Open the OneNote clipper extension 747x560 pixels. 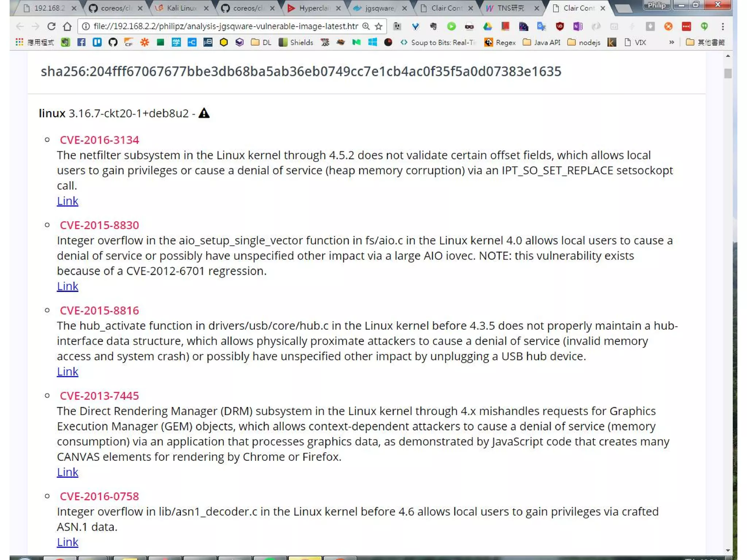577,26
